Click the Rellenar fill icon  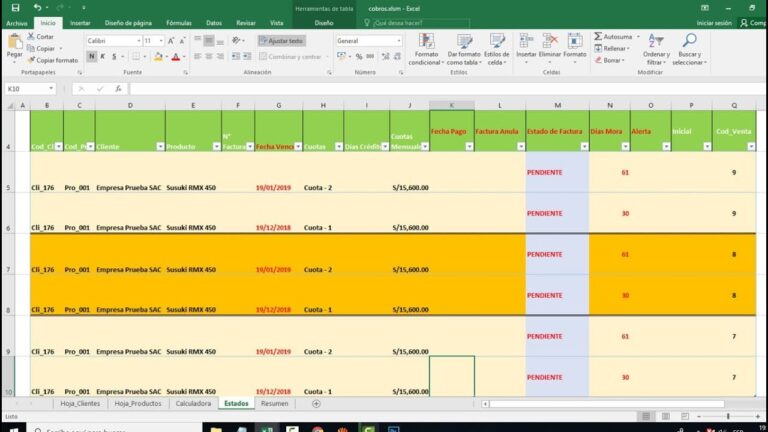[598, 48]
